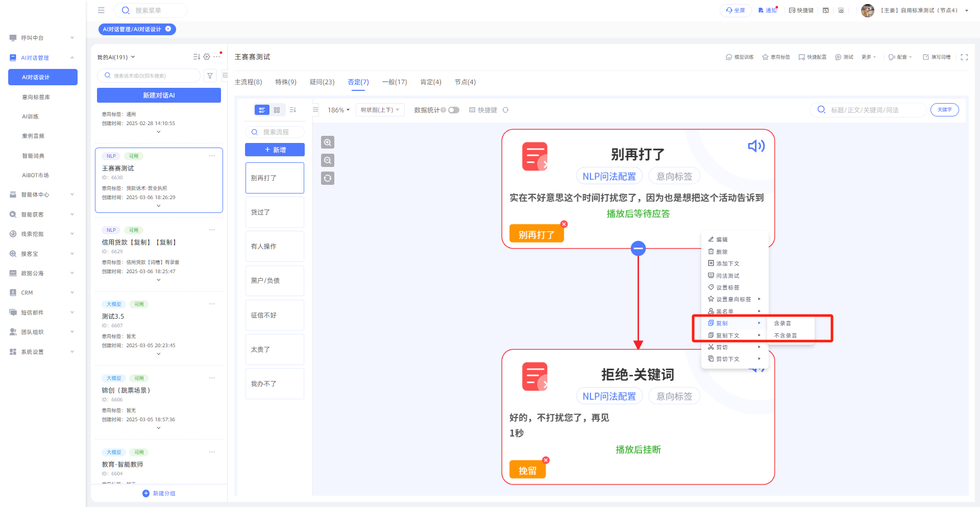Select the grid view toggle in flow panel
Image resolution: width=980 pixels, height=507 pixels.
pos(277,110)
